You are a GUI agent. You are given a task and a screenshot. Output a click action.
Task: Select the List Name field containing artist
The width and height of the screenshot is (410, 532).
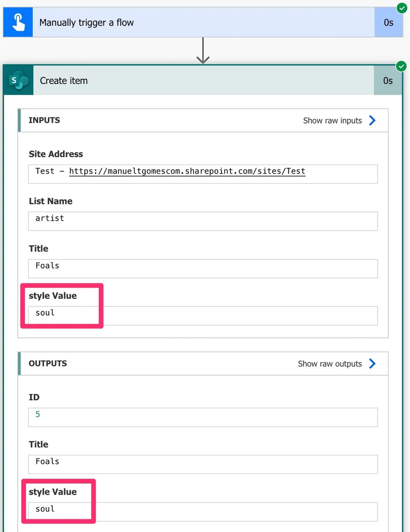coord(203,221)
